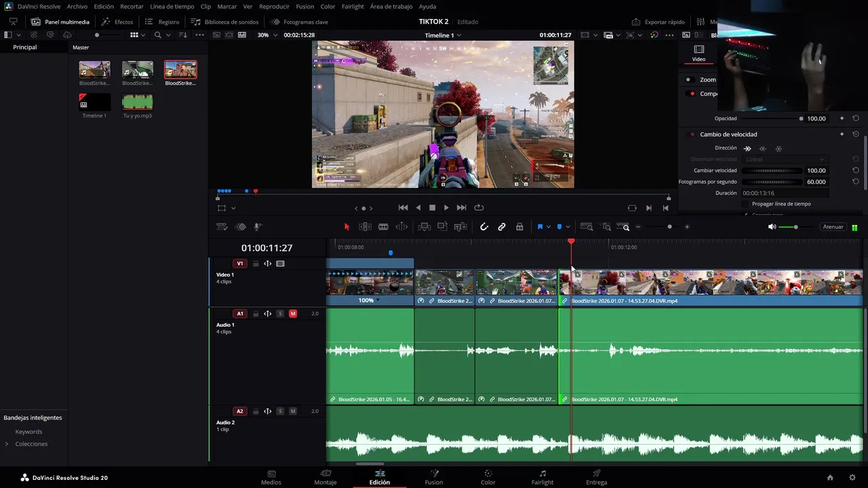Open the Fotogramas clave panel
The height and width of the screenshot is (488, 868).
tap(299, 22)
